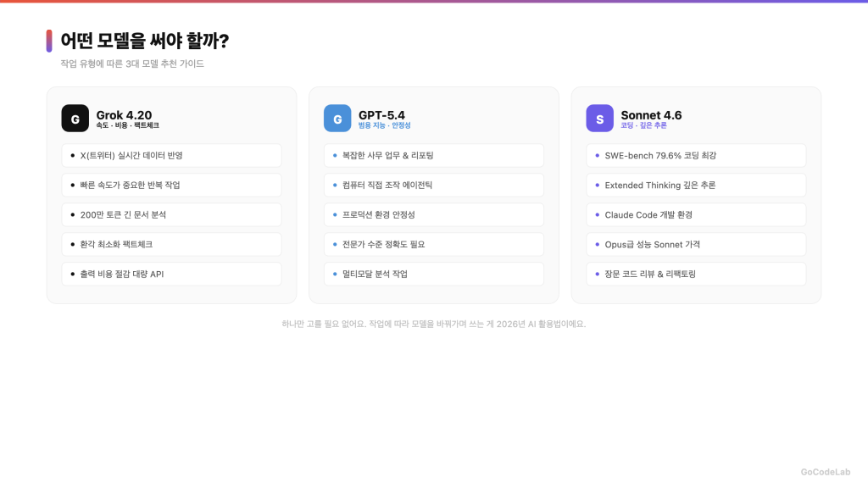Click the '어떤 모델을 써야 할까?' heading
The image size is (868, 488).
click(145, 41)
